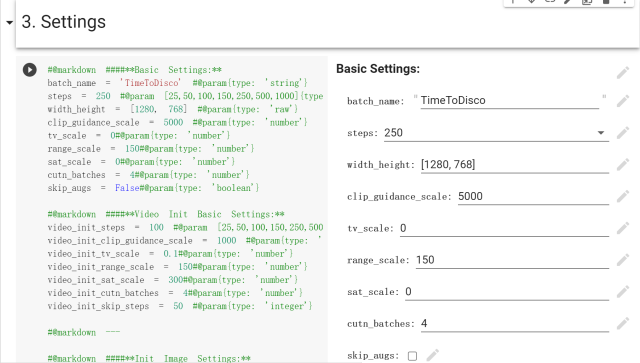Click pencil icon beside cutn_batches field

point(623,324)
